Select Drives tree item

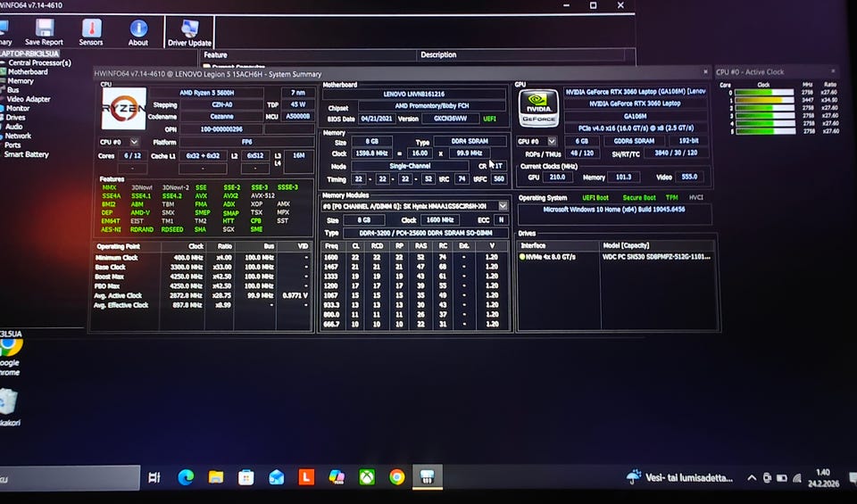coord(15,118)
